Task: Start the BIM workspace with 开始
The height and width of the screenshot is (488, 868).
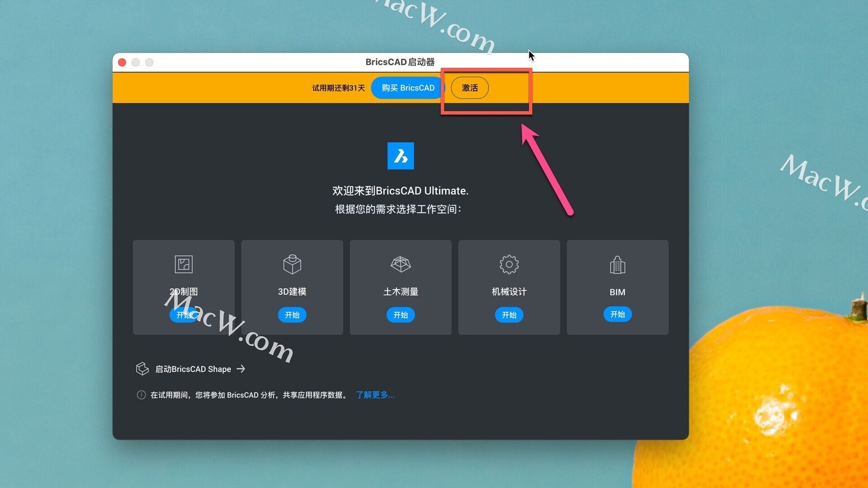Action: (x=618, y=315)
